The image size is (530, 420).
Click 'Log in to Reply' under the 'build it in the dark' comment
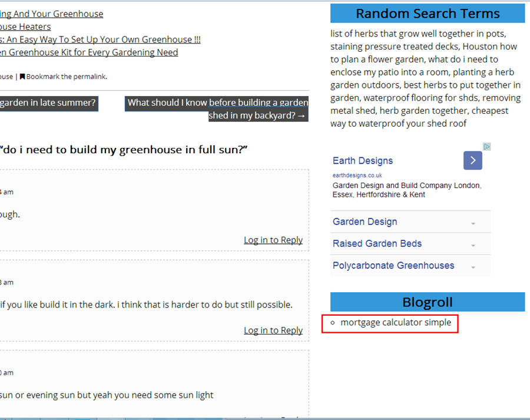tap(273, 330)
